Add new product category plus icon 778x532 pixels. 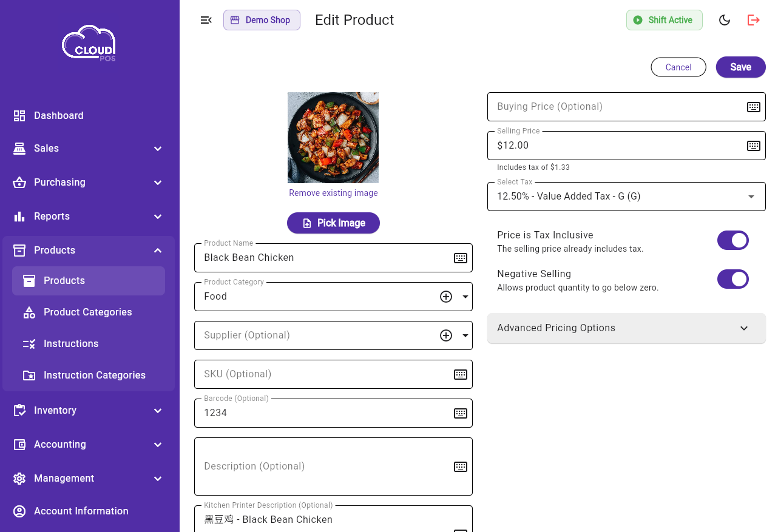[x=446, y=297]
